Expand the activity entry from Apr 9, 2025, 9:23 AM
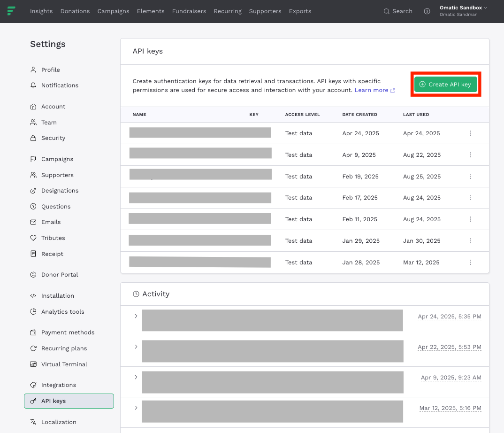 (x=136, y=377)
